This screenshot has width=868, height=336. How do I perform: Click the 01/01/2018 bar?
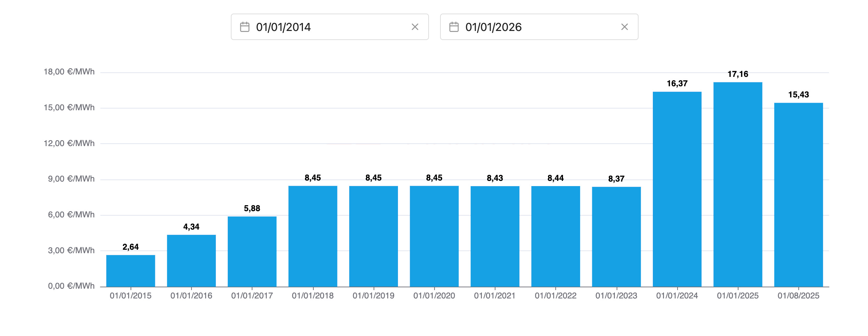(x=313, y=237)
